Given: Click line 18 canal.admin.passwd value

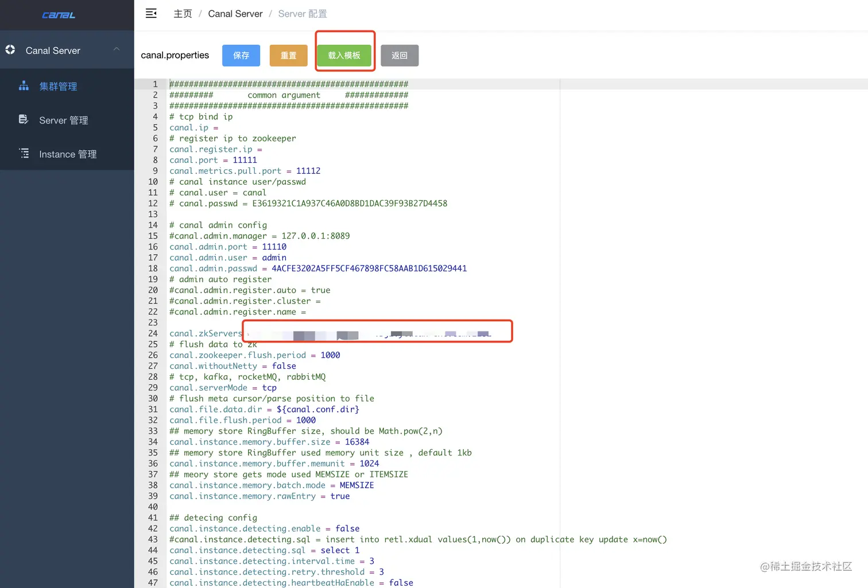Looking at the screenshot, I should click(x=369, y=268).
